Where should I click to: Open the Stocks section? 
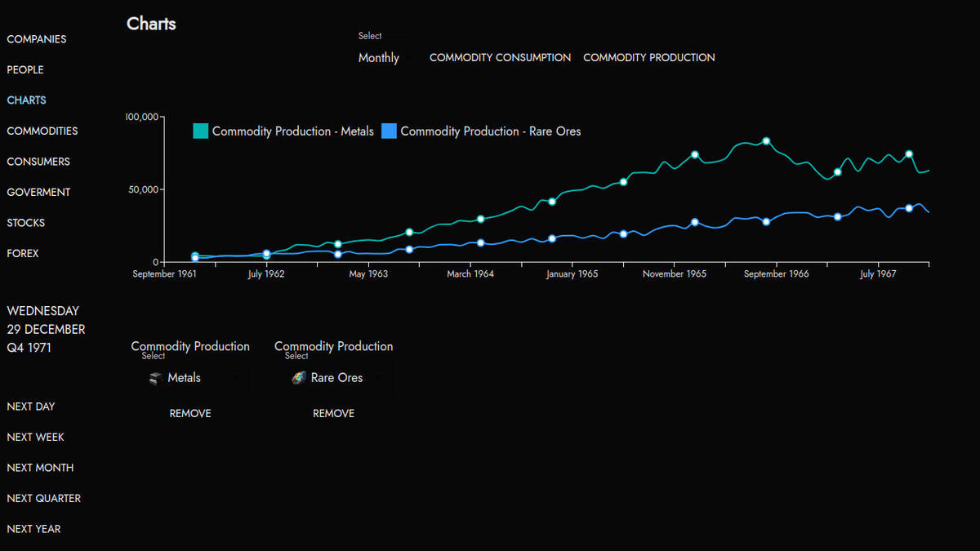pyautogui.click(x=26, y=223)
